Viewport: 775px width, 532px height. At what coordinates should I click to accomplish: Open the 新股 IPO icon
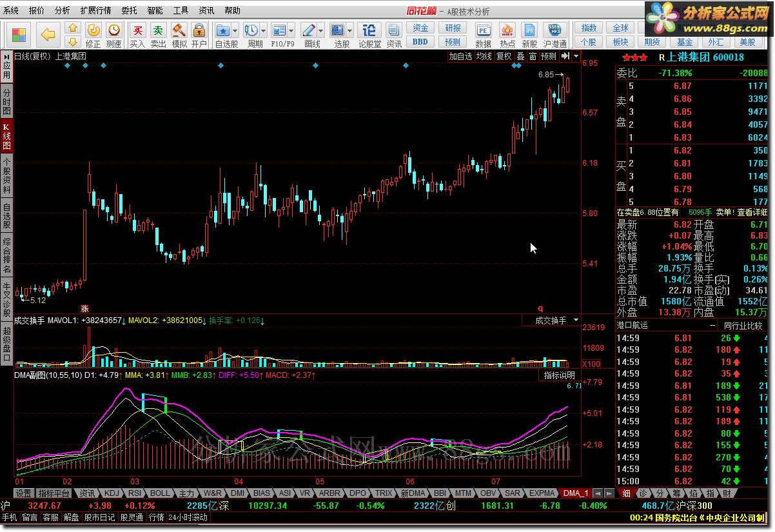529,30
